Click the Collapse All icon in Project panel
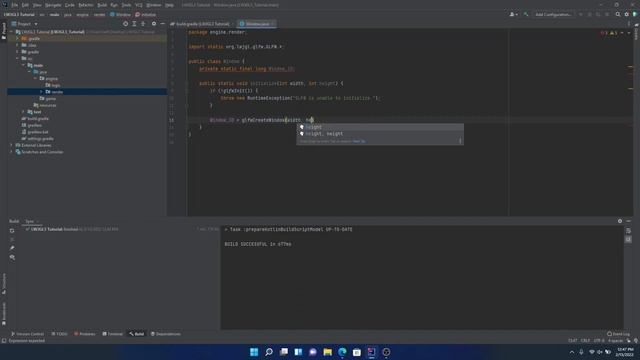Image resolution: width=640 pixels, height=360 pixels. pos(143,24)
